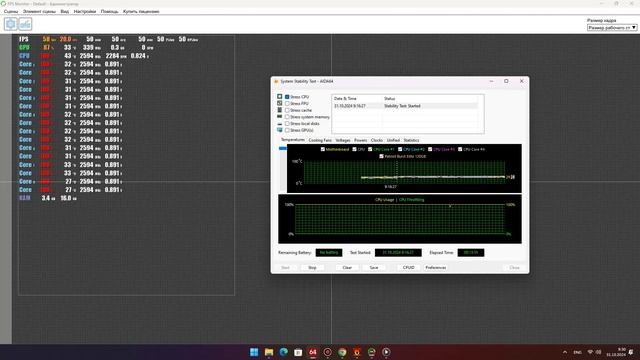Click the Save button
The width and height of the screenshot is (640, 360).
pyautogui.click(x=374, y=267)
